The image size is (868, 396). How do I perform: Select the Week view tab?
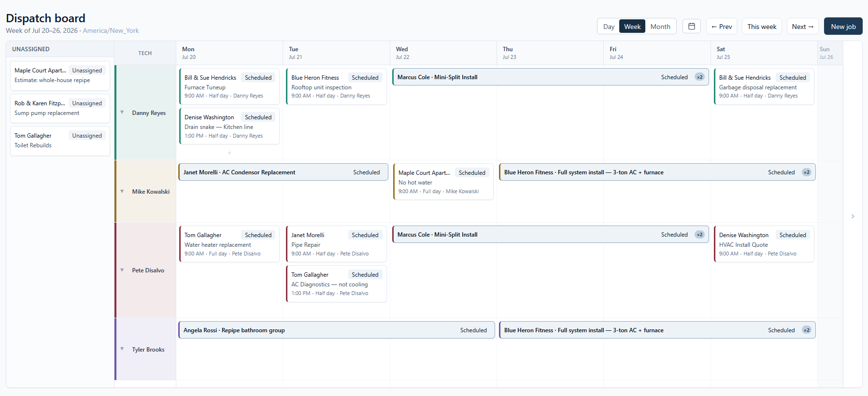[632, 27]
